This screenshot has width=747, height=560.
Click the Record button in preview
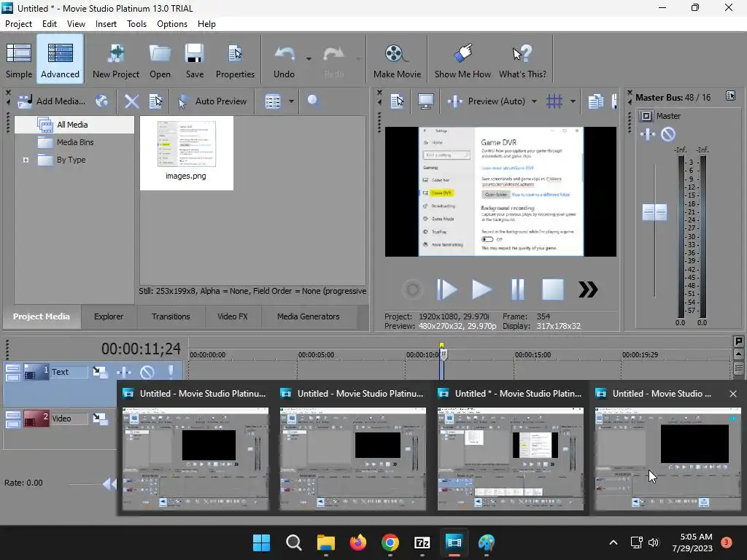point(413,289)
